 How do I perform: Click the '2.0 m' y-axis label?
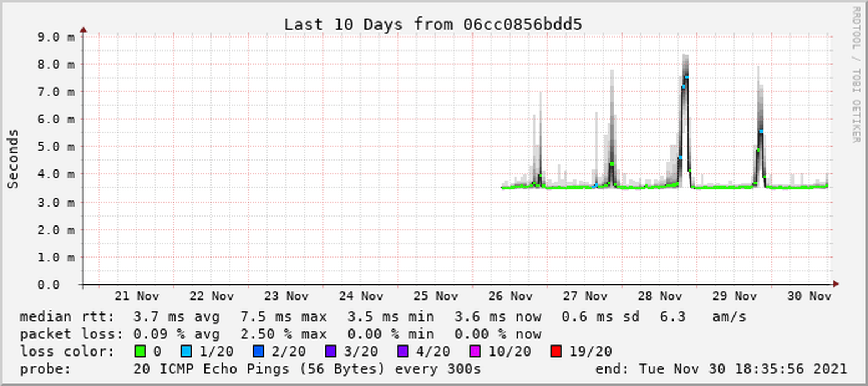click(x=56, y=230)
